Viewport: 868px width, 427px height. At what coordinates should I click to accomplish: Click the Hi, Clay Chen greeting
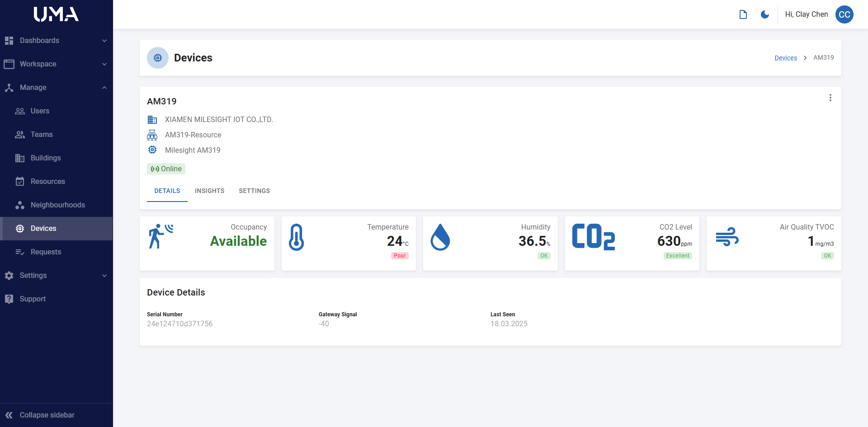(807, 14)
